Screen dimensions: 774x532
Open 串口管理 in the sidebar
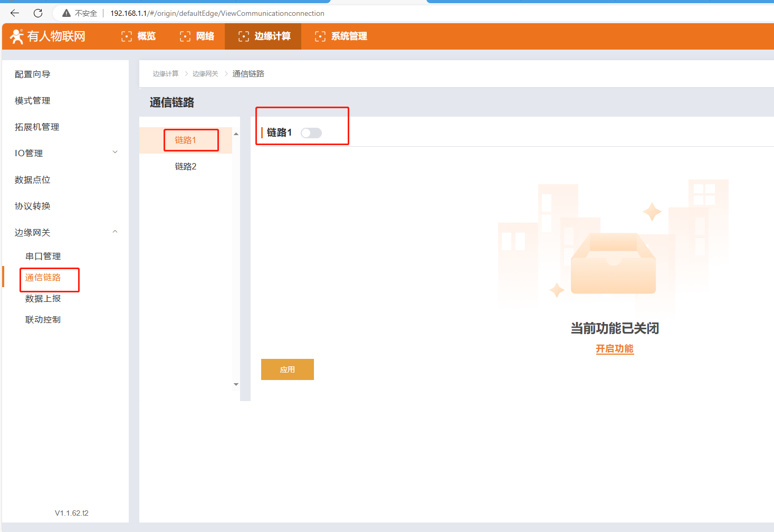[43, 256]
